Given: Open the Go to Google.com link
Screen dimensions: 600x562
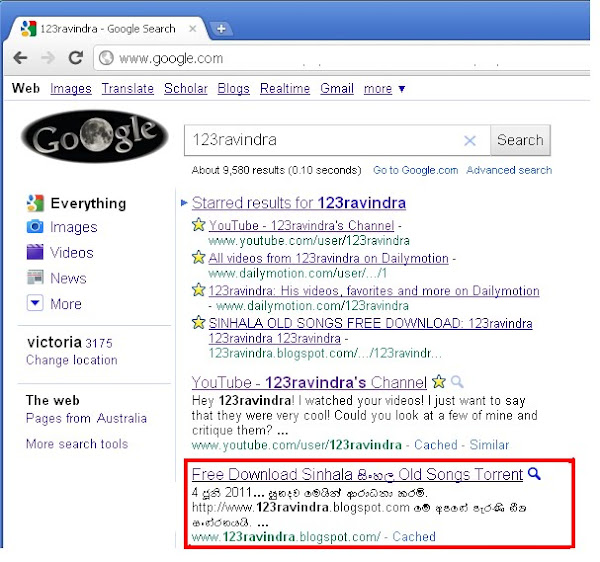Looking at the screenshot, I should [x=416, y=170].
